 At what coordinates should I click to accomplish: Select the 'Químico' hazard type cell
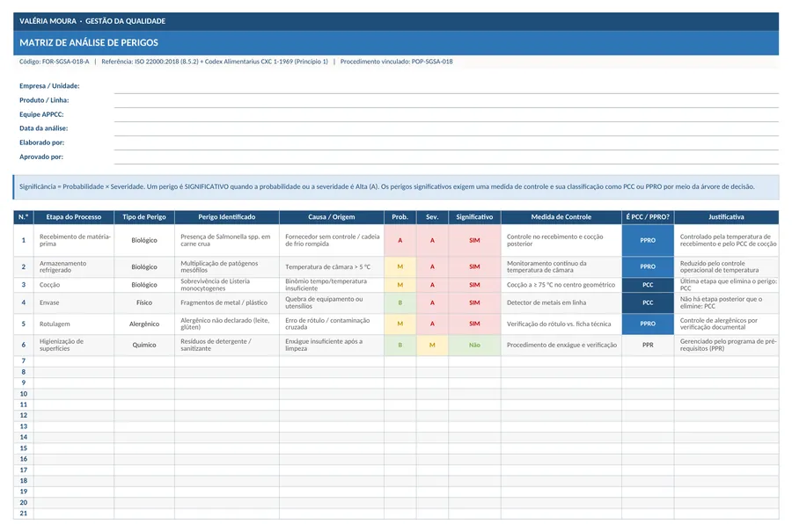coord(144,346)
